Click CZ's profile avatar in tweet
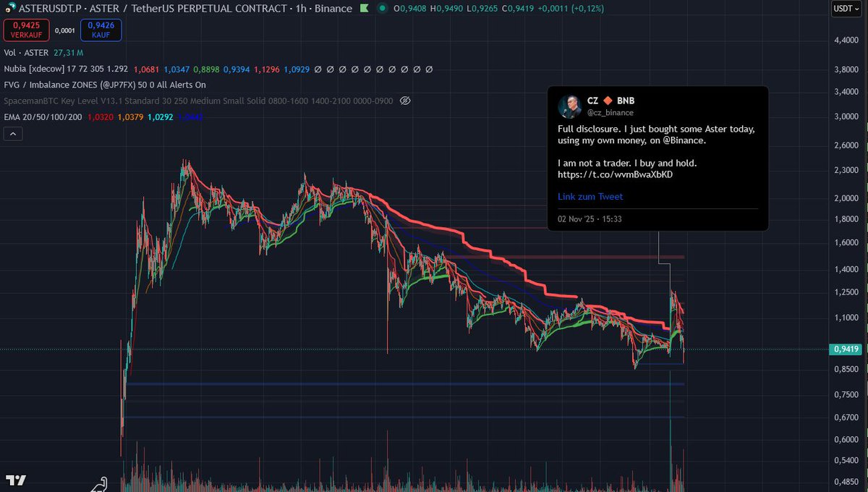868x492 pixels. coord(570,106)
